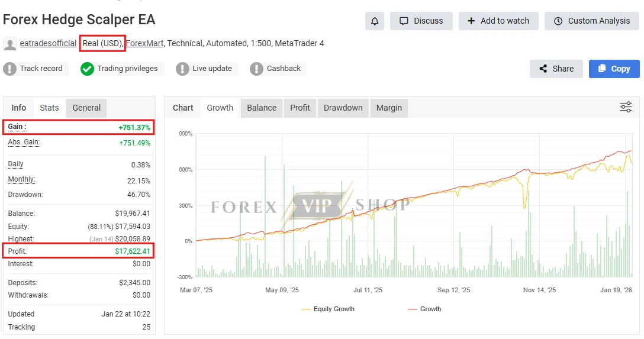This screenshot has height=339, width=644.
Task: Open chart settings sliders icon
Action: (626, 107)
